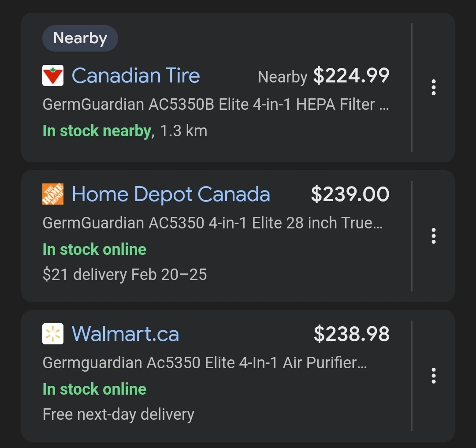This screenshot has height=448, width=476.
Task: Select the Nearby filter chip
Action: (80, 38)
